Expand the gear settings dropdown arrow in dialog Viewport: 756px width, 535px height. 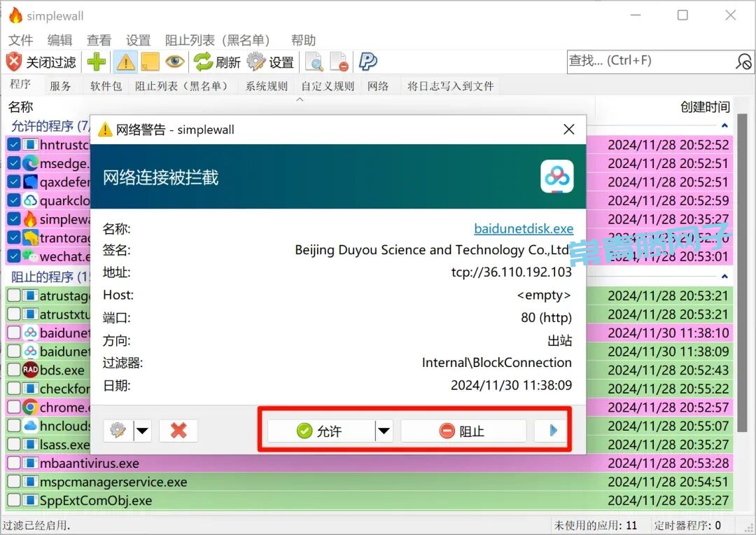click(143, 431)
